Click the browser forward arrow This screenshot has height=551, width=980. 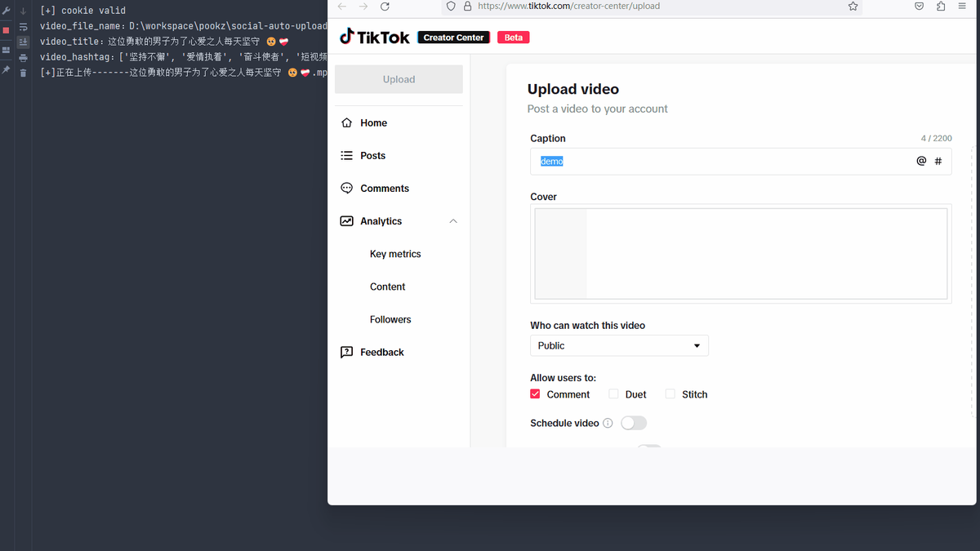363,6
